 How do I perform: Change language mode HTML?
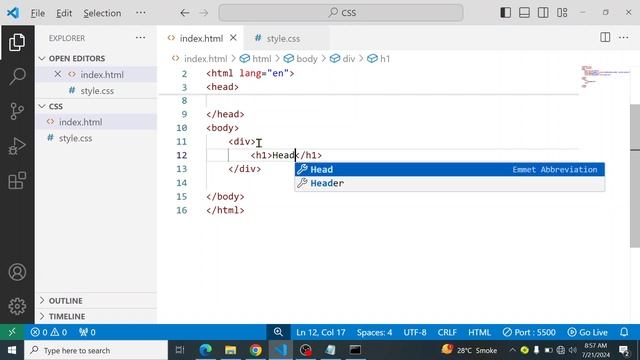[479, 332]
